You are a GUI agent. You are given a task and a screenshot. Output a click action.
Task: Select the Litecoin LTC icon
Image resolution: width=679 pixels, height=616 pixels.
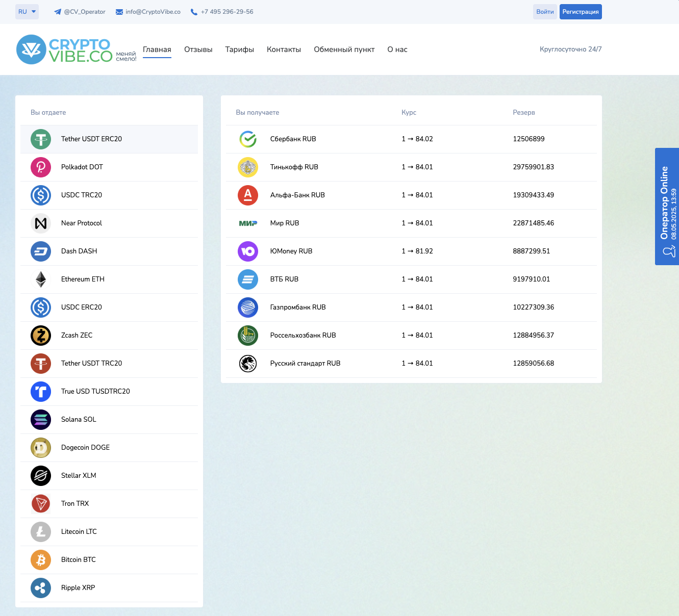[x=41, y=532]
